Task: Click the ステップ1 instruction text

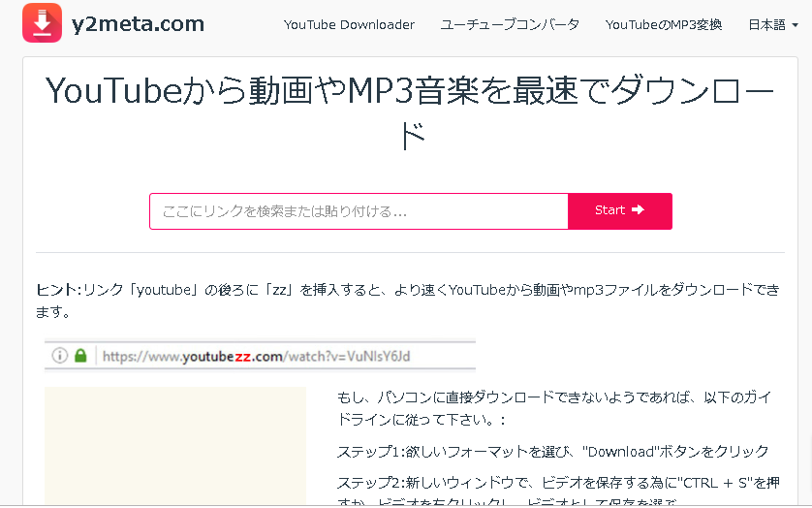Action: 552,452
